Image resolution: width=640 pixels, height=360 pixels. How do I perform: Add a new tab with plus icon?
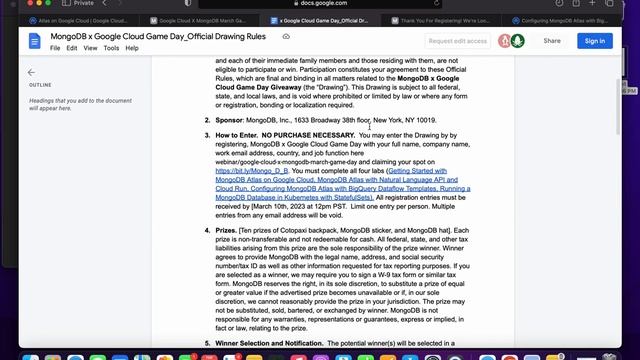tap(592, 3)
